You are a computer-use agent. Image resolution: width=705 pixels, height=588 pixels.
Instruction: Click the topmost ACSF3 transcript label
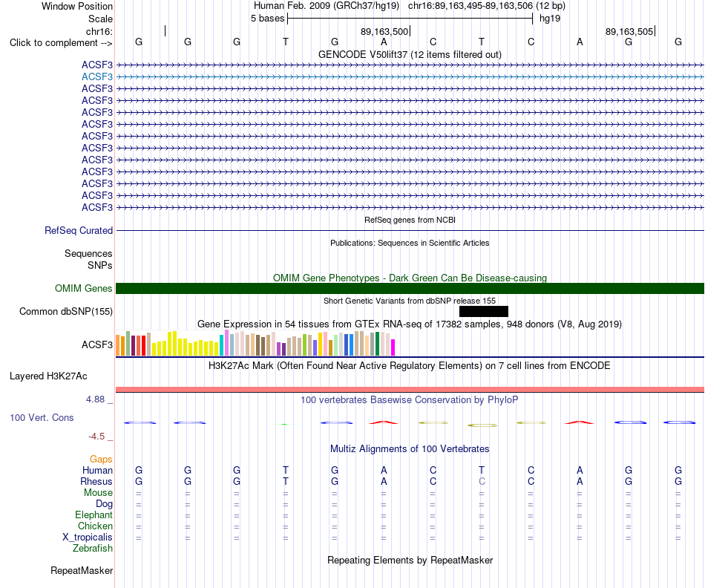point(97,65)
